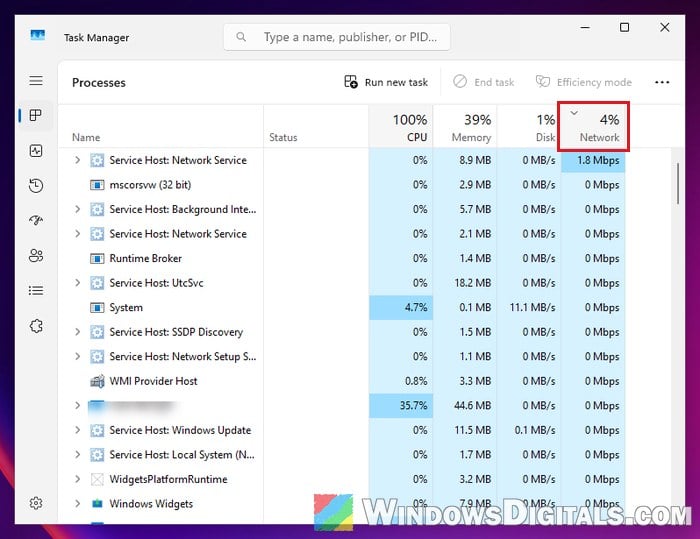Click the Task Manager app icon in title bar
This screenshot has height=539, width=700.
tap(38, 35)
